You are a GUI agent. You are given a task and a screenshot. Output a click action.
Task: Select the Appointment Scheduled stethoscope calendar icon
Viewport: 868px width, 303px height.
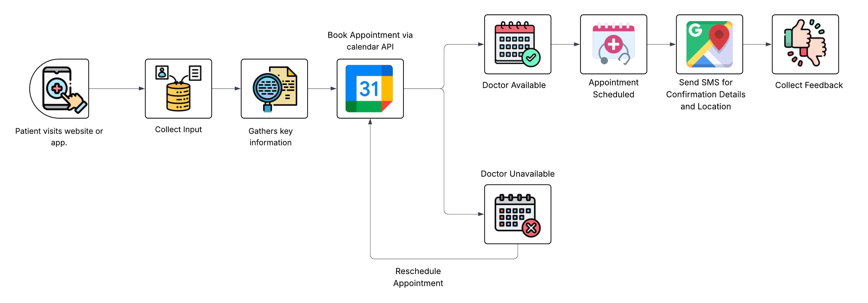[613, 45]
